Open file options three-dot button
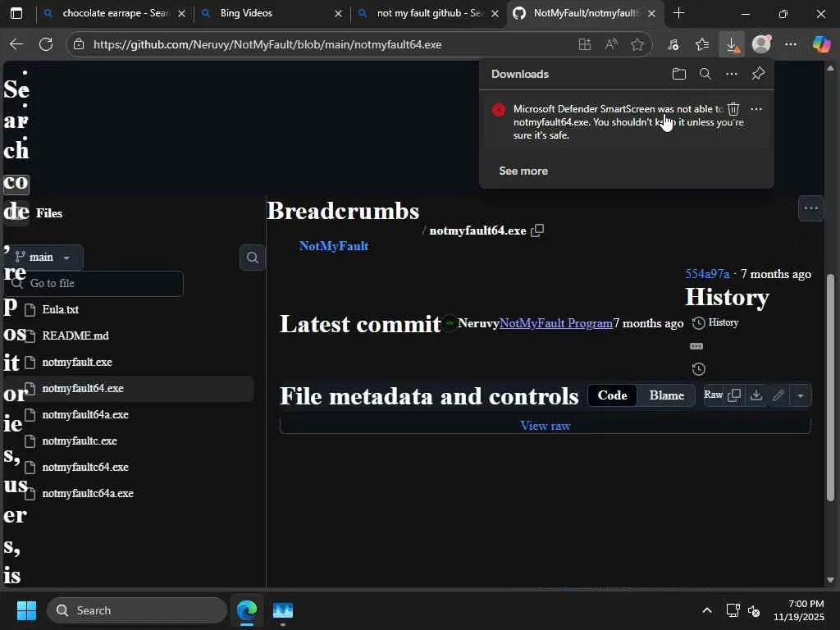Viewport: 840px width, 630px height. coord(811,208)
